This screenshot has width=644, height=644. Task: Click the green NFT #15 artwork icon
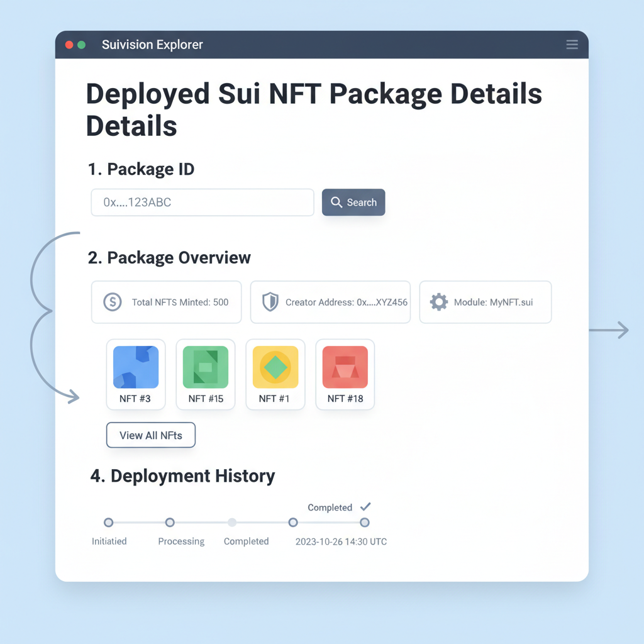[x=205, y=367]
